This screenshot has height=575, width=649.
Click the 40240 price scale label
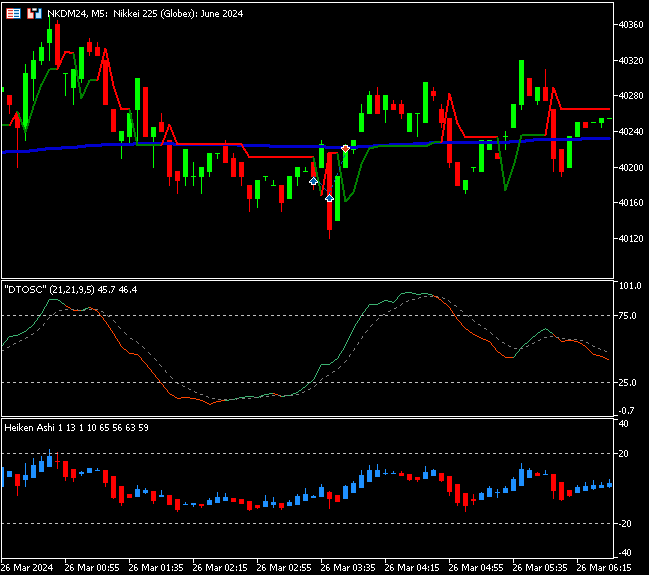[x=631, y=132]
